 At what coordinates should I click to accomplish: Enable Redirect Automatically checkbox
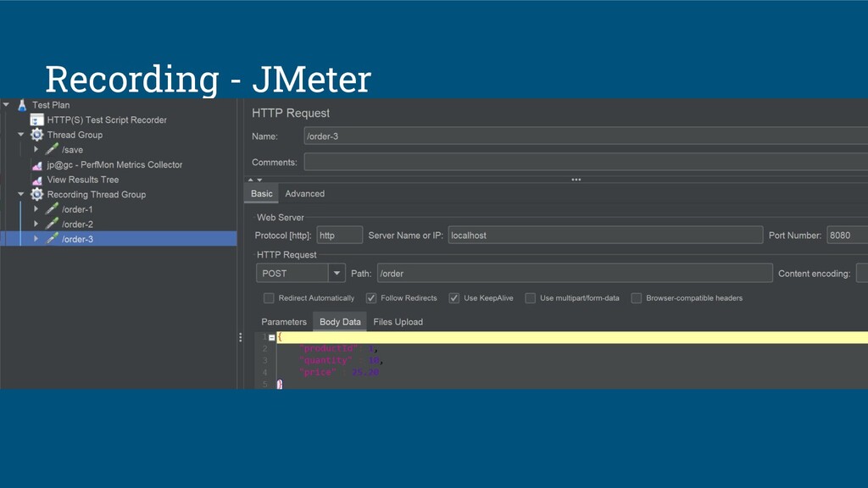click(269, 298)
